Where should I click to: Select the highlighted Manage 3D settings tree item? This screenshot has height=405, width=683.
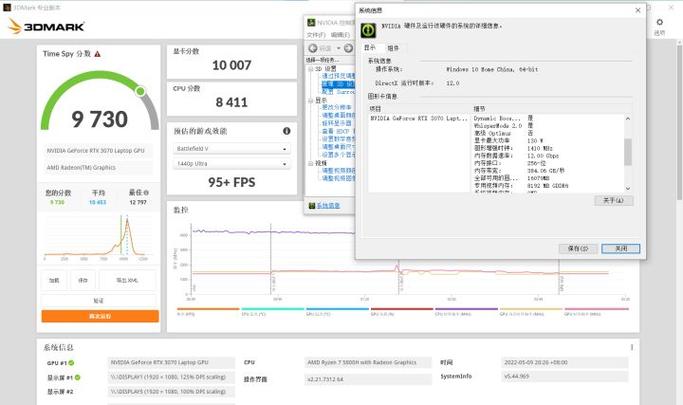pos(338,84)
